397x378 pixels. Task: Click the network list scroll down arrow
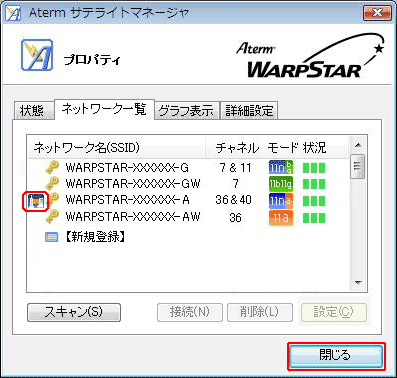(x=358, y=283)
